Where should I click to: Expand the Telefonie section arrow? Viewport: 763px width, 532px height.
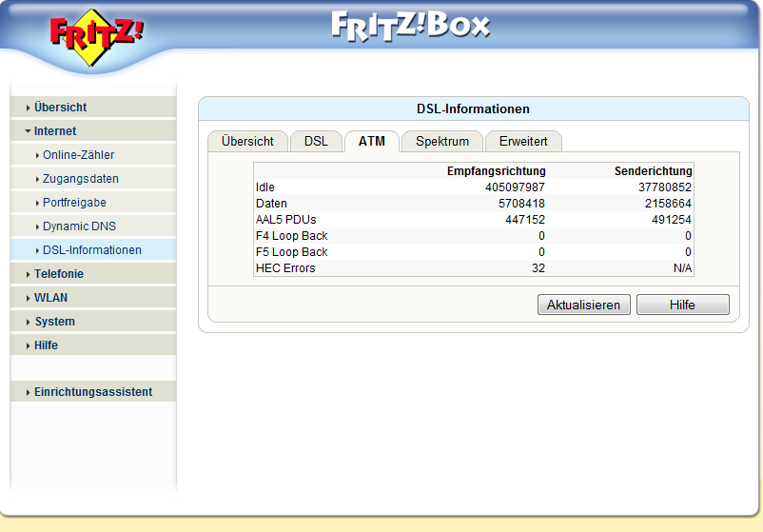coord(29,274)
